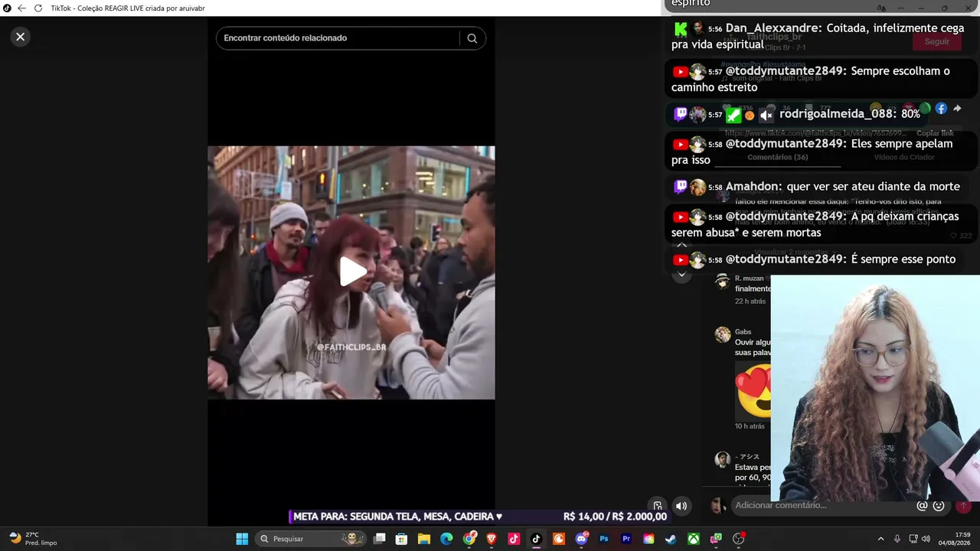This screenshot has width=980, height=551.
Task: Click the search magnifier icon in TikTok
Action: [x=472, y=38]
